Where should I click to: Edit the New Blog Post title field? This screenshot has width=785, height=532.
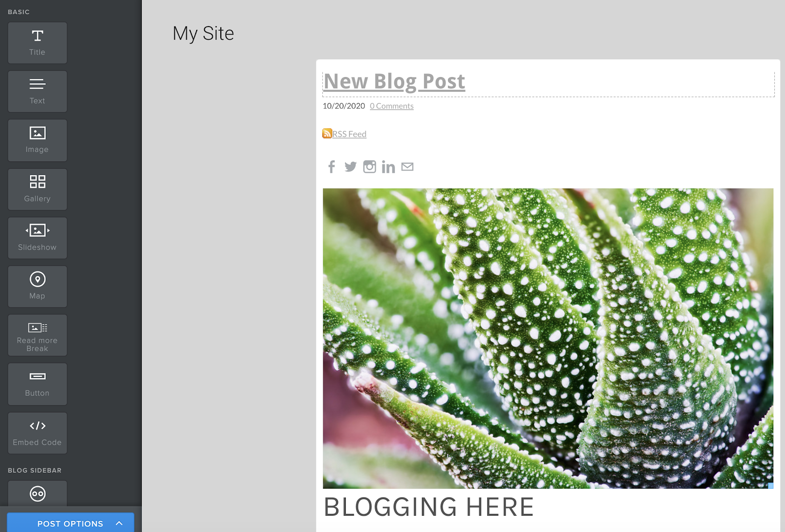pos(393,81)
